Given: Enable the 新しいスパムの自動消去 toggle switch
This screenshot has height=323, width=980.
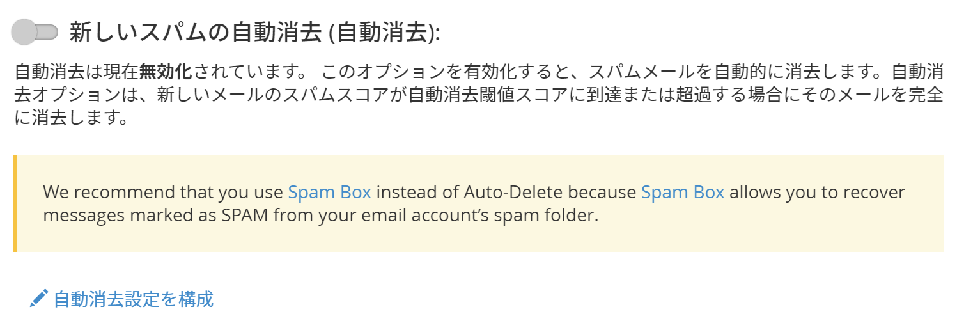Looking at the screenshot, I should 35,32.
